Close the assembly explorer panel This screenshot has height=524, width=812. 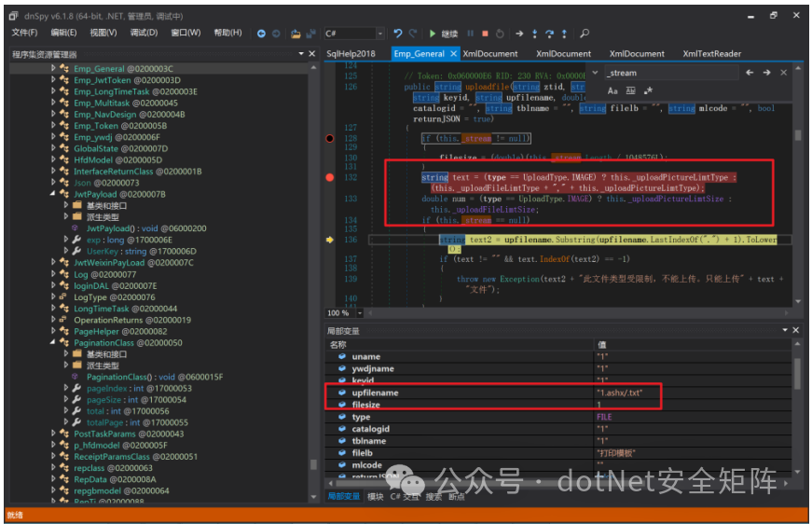coord(311,54)
